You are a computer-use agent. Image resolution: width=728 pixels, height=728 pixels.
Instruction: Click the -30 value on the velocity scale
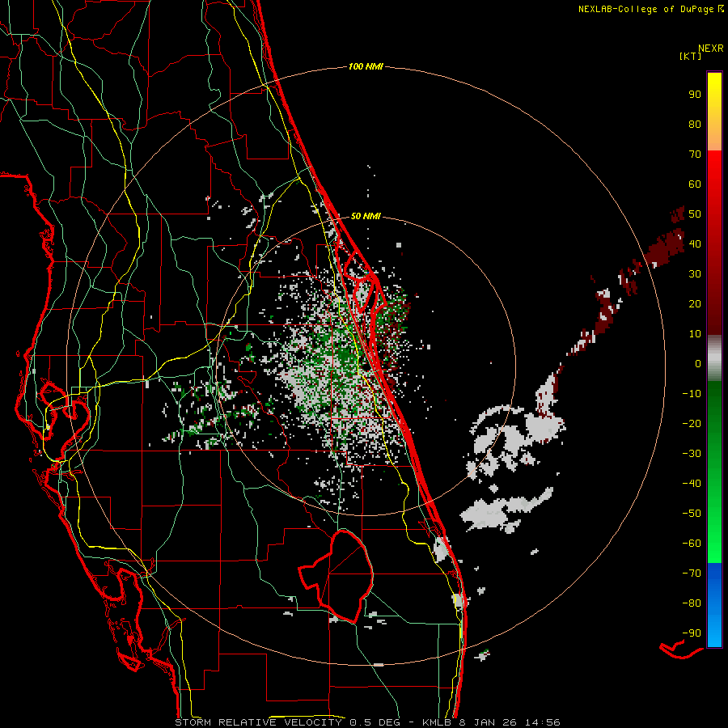pos(692,454)
